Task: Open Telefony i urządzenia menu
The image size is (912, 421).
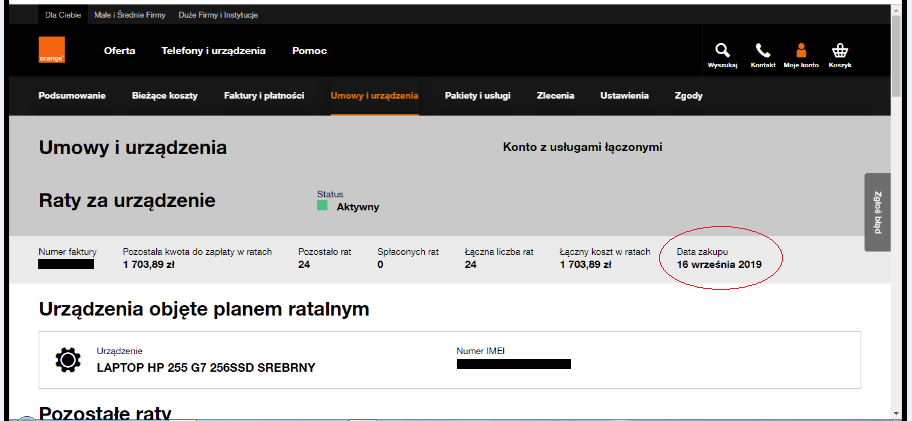Action: (x=213, y=51)
